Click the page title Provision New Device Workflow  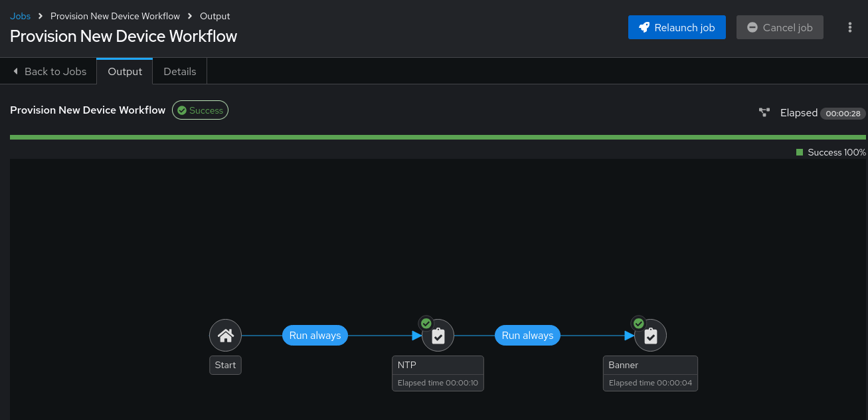point(124,36)
